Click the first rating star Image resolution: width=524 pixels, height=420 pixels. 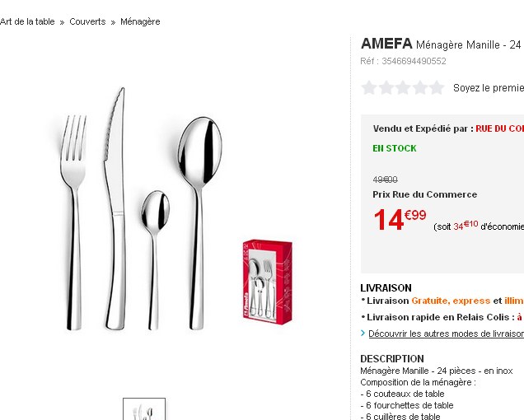click(368, 88)
